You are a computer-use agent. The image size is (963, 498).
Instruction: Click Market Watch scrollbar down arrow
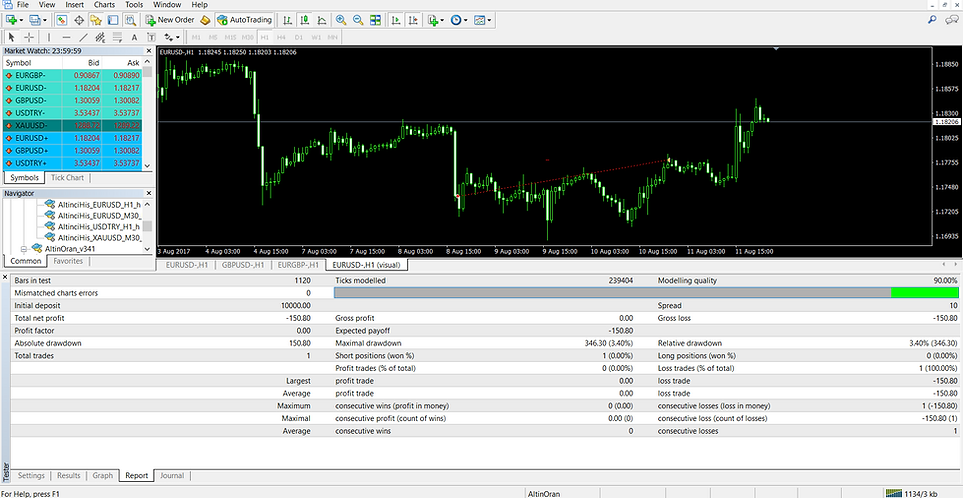[147, 165]
